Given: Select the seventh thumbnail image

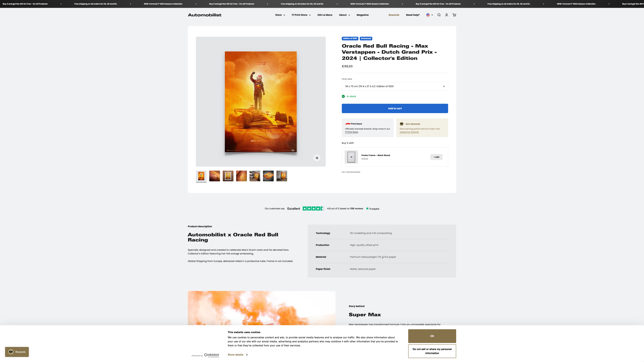Looking at the screenshot, I should point(282,176).
